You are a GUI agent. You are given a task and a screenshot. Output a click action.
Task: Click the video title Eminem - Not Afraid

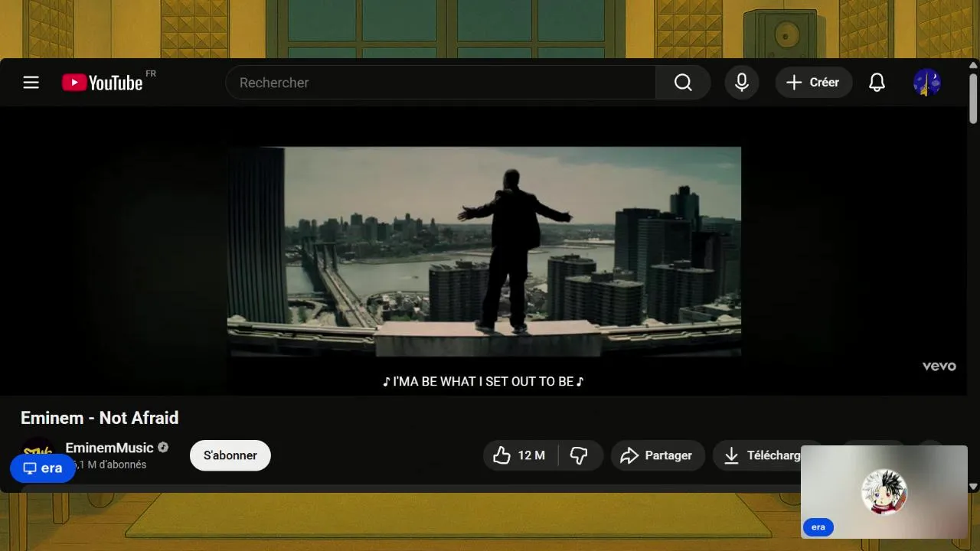tap(100, 418)
